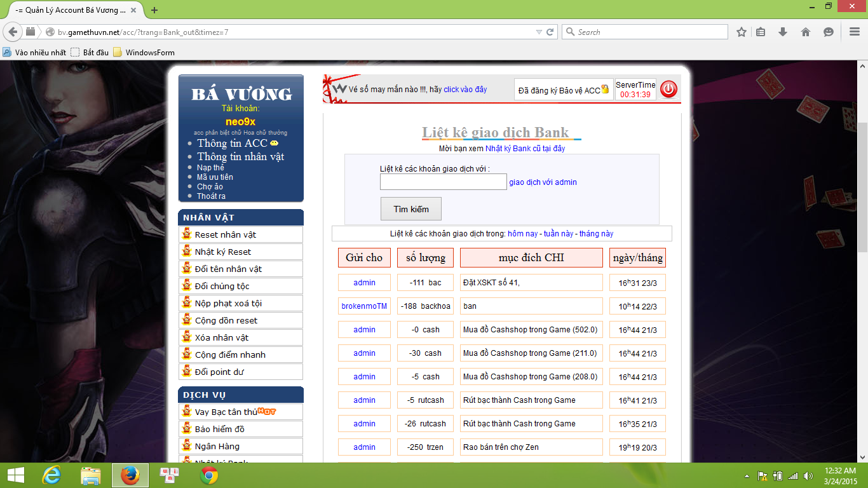868x488 pixels.
Task: Click the lock icon next to Bảo vệ ACC
Action: point(605,90)
